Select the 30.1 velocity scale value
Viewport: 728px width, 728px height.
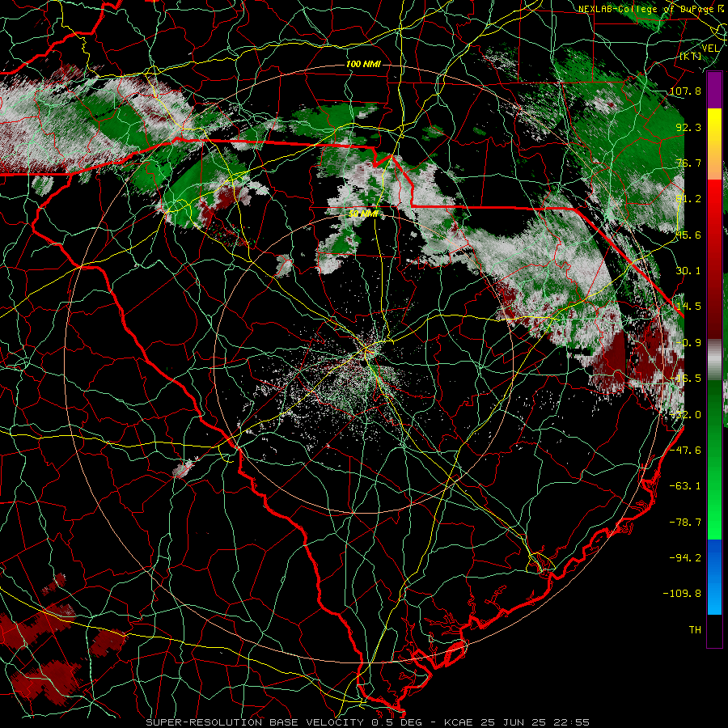point(688,270)
